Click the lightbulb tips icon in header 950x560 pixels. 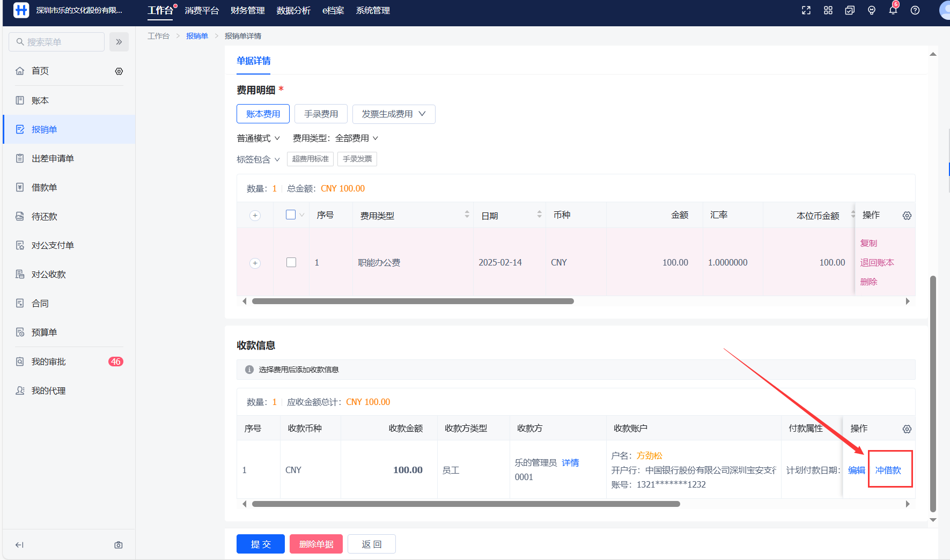coord(871,11)
